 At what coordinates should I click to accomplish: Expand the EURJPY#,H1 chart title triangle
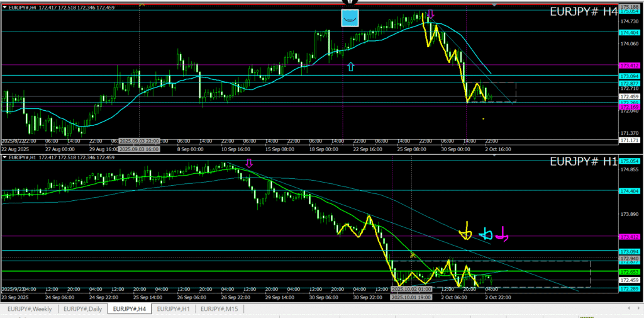click(x=6, y=157)
